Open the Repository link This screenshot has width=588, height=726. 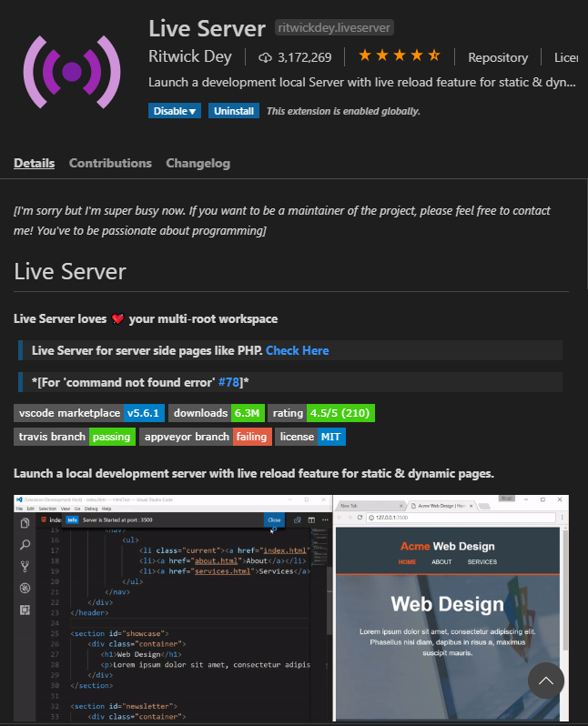498,57
